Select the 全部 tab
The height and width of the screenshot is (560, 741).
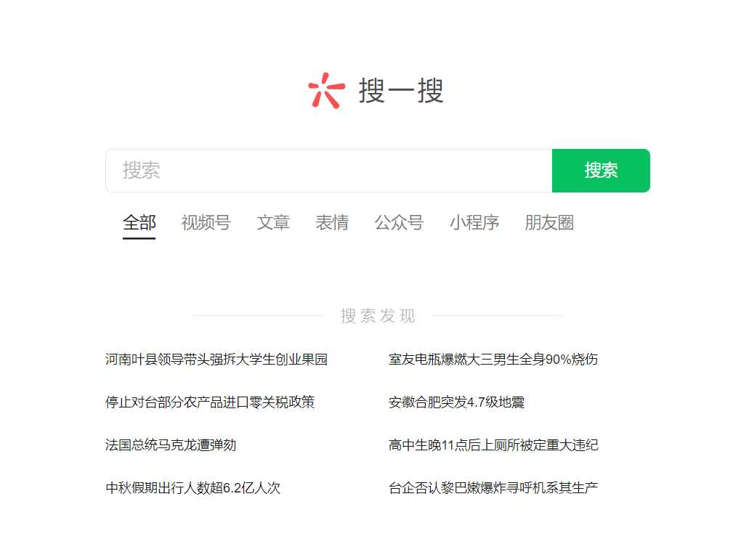(x=139, y=222)
